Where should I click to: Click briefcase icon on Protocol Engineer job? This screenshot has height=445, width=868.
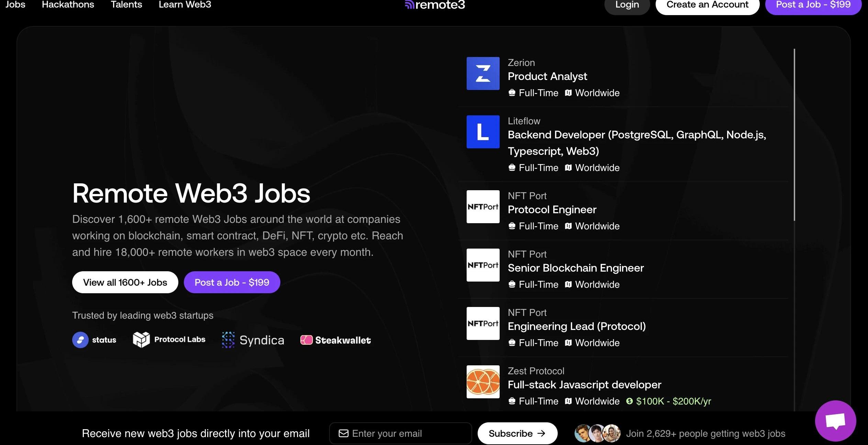(x=512, y=226)
